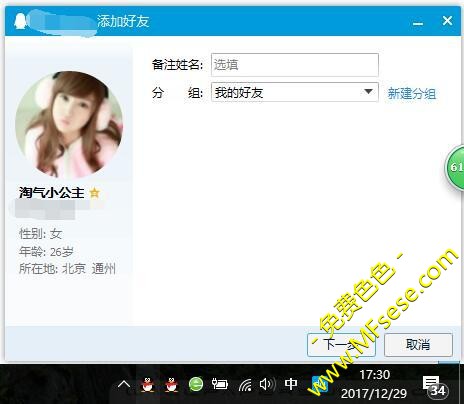
Task: Open the battery power tray icon
Action: (x=220, y=384)
